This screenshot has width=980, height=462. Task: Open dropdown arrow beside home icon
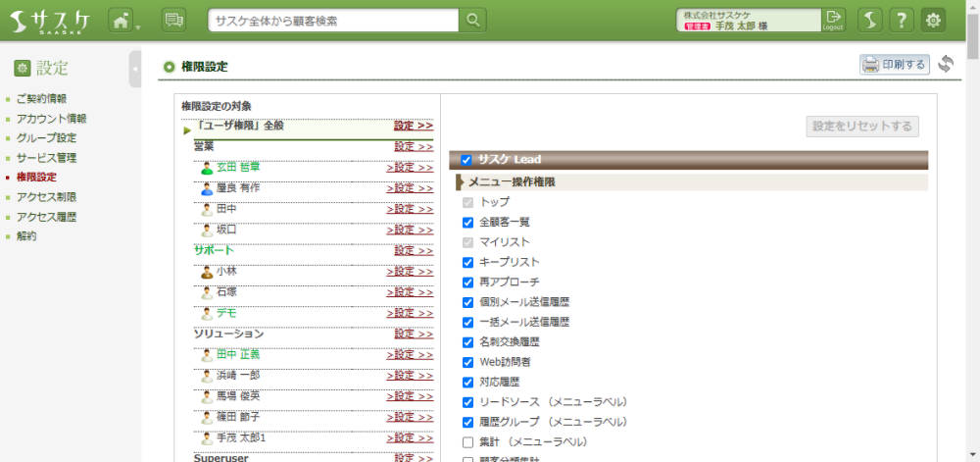click(138, 26)
